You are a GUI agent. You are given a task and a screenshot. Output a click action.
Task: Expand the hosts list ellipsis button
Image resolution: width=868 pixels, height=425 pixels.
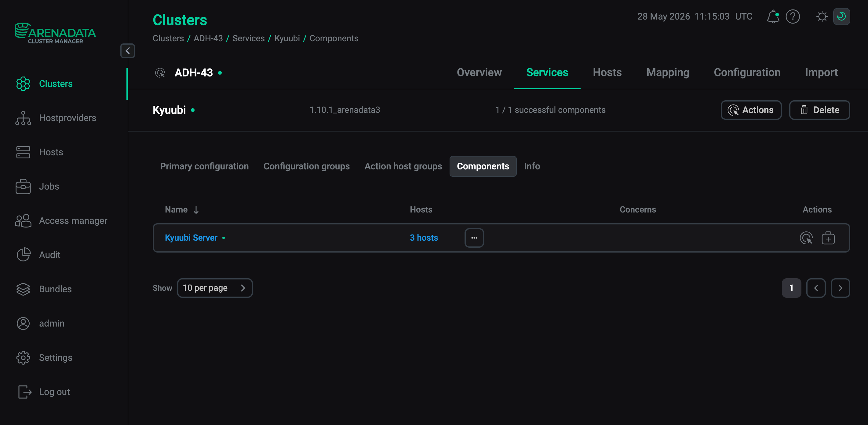[x=474, y=238]
